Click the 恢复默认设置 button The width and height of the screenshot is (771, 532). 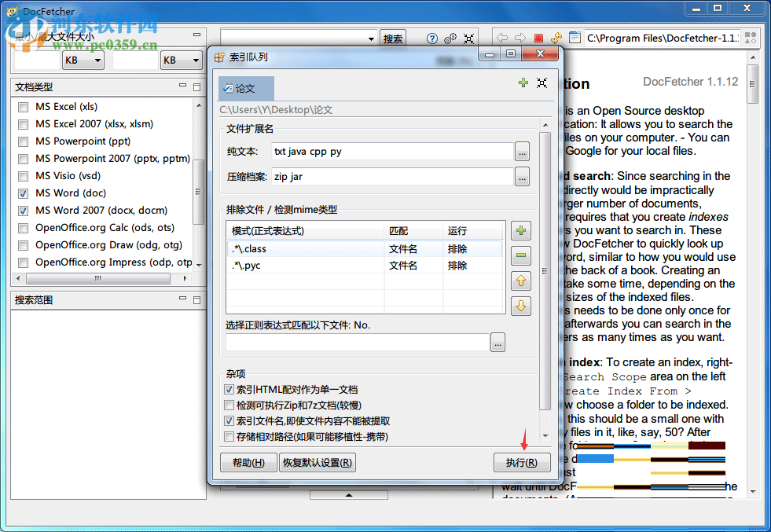pos(317,462)
